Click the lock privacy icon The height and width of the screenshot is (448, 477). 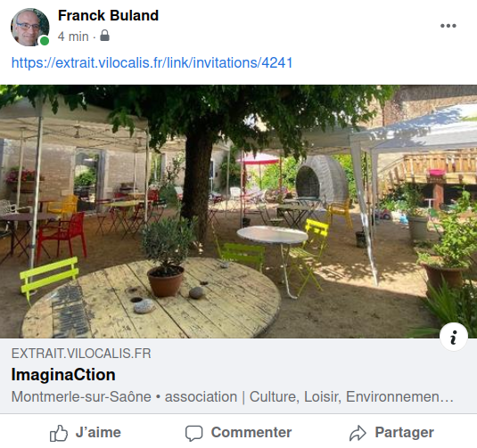point(104,36)
